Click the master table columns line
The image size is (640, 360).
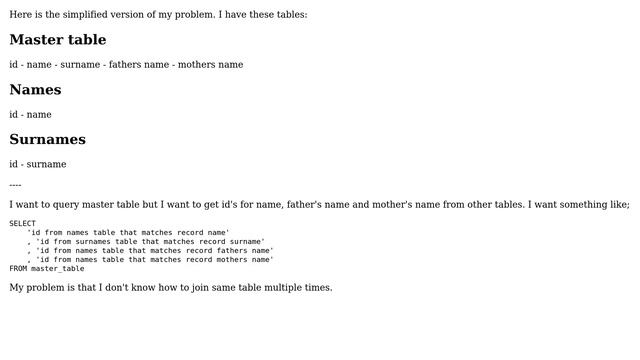[126, 64]
